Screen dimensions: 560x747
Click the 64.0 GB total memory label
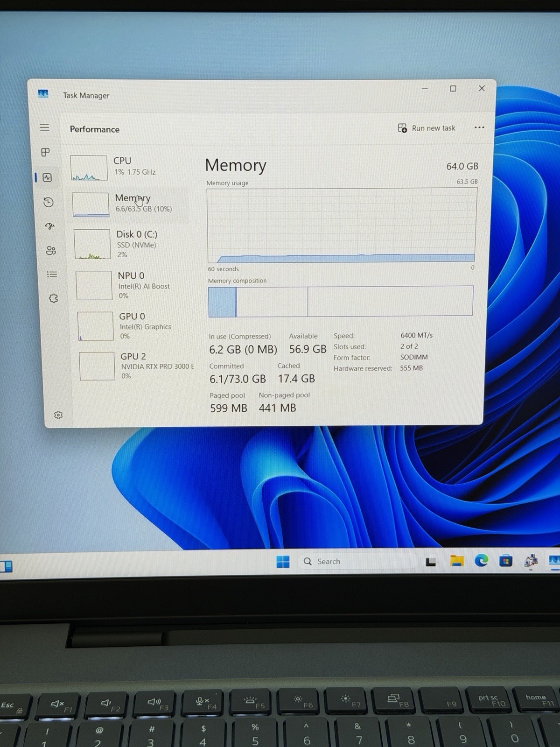462,166
